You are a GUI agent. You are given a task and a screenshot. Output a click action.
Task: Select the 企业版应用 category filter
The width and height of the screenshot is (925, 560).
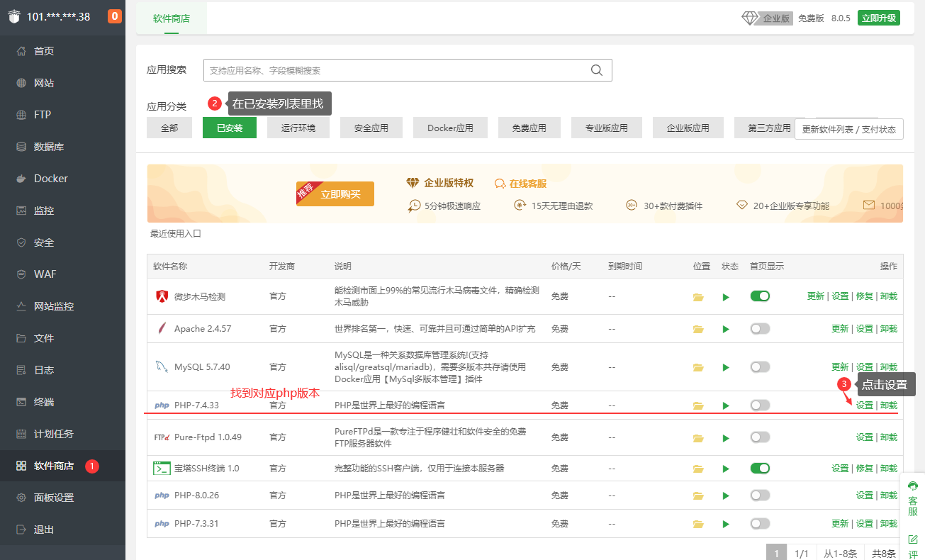(x=688, y=128)
